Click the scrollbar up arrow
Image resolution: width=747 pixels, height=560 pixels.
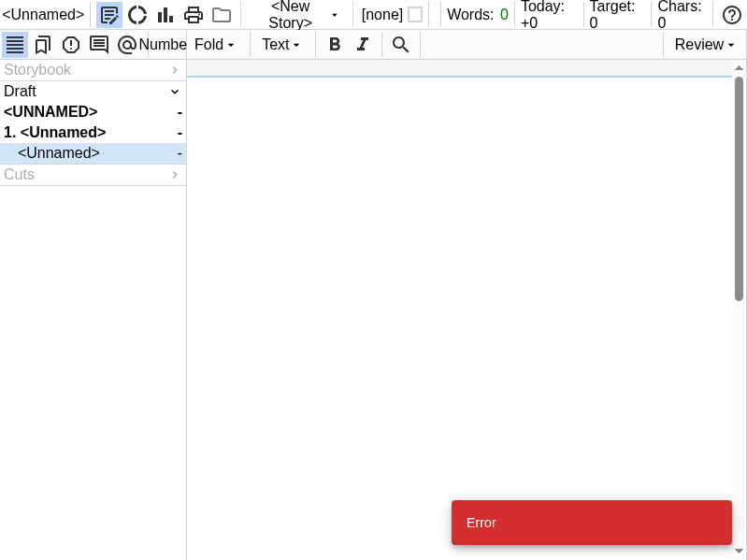point(739,68)
